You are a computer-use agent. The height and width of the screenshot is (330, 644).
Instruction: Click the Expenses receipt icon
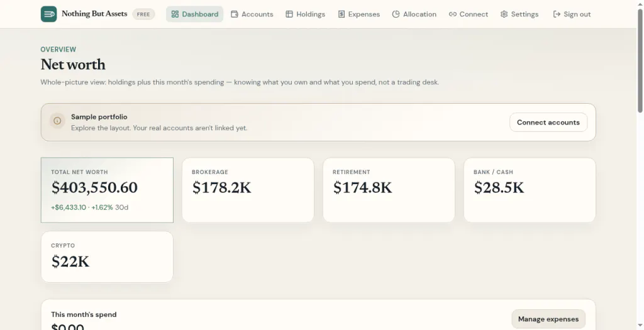click(341, 14)
